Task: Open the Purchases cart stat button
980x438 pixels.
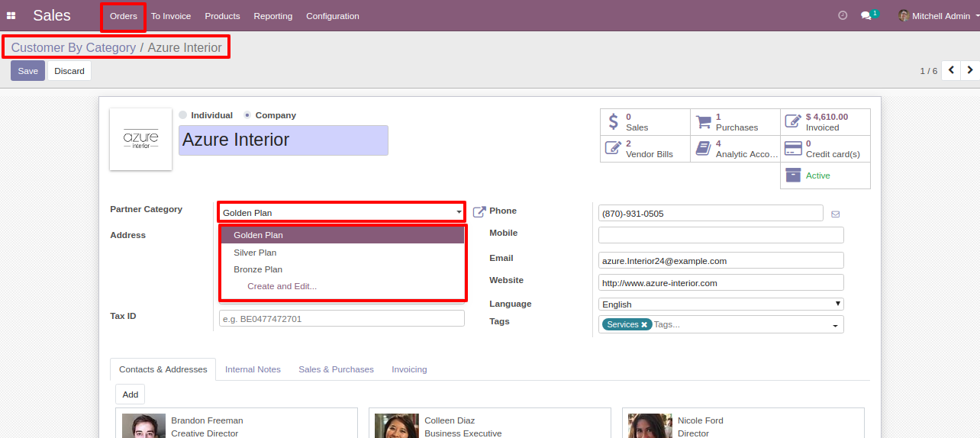Action: point(736,122)
